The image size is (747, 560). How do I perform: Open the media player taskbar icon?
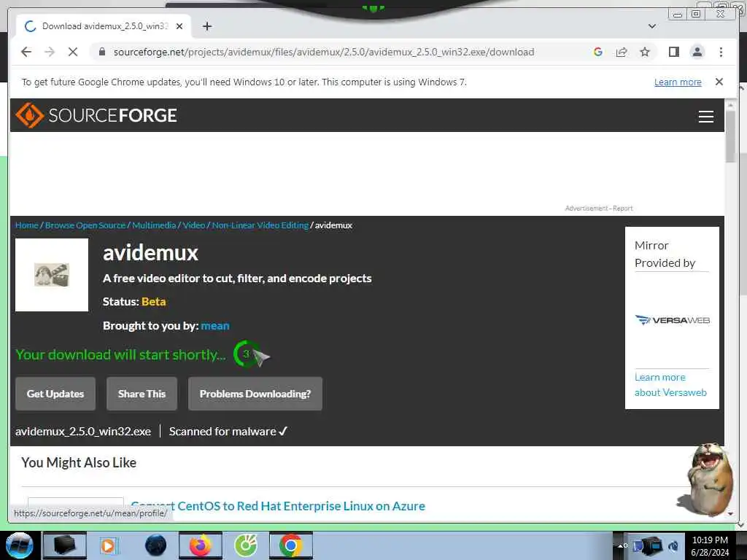108,545
